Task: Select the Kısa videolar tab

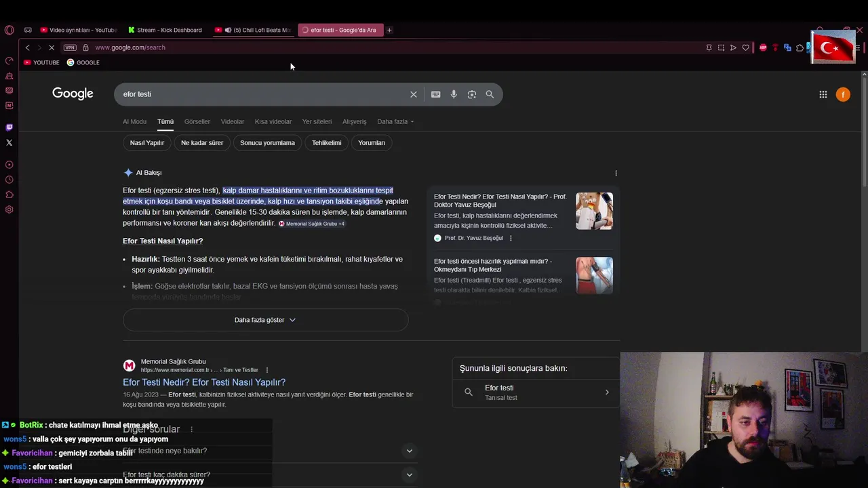Action: (273, 121)
